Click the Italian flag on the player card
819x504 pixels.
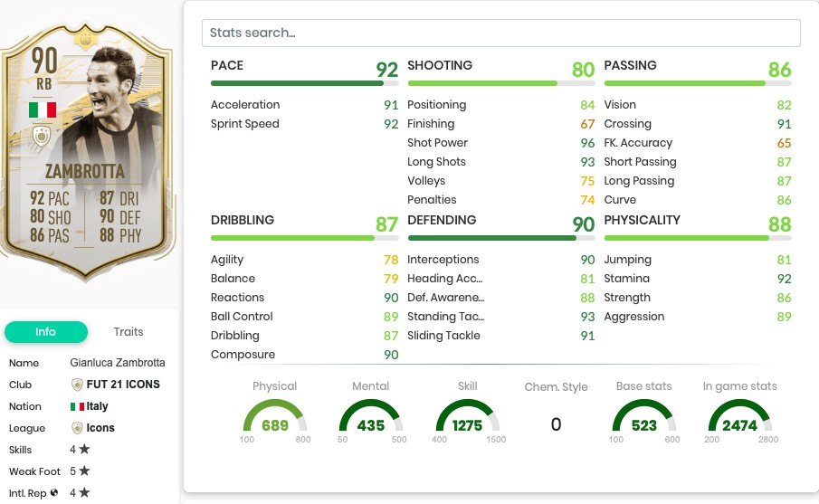(43, 109)
